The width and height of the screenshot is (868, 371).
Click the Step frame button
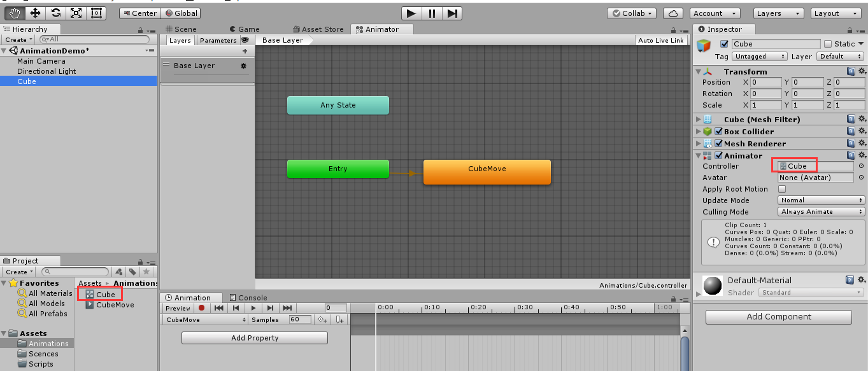452,13
